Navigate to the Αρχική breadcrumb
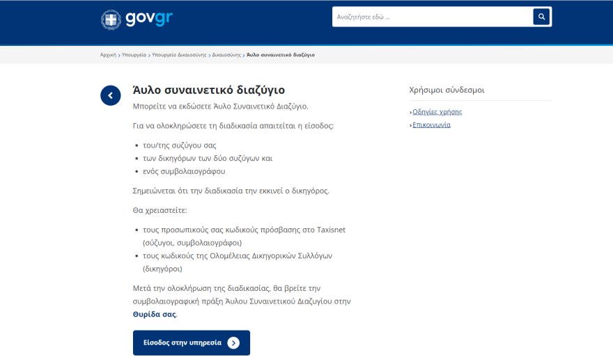 108,55
